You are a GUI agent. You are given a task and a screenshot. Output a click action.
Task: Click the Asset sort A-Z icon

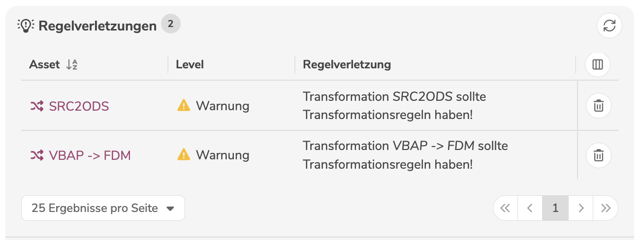point(72,64)
